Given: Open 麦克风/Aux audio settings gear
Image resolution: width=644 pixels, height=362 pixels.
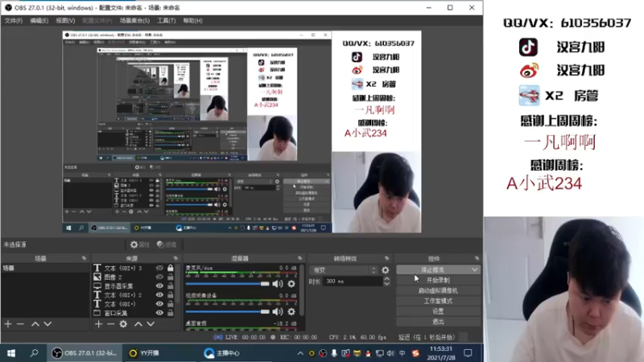Looking at the screenshot, I should [291, 284].
